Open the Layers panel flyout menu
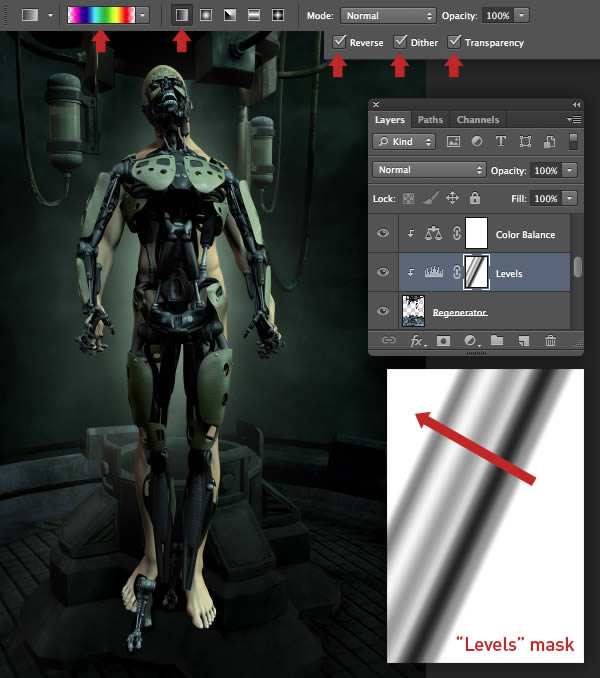 click(574, 119)
